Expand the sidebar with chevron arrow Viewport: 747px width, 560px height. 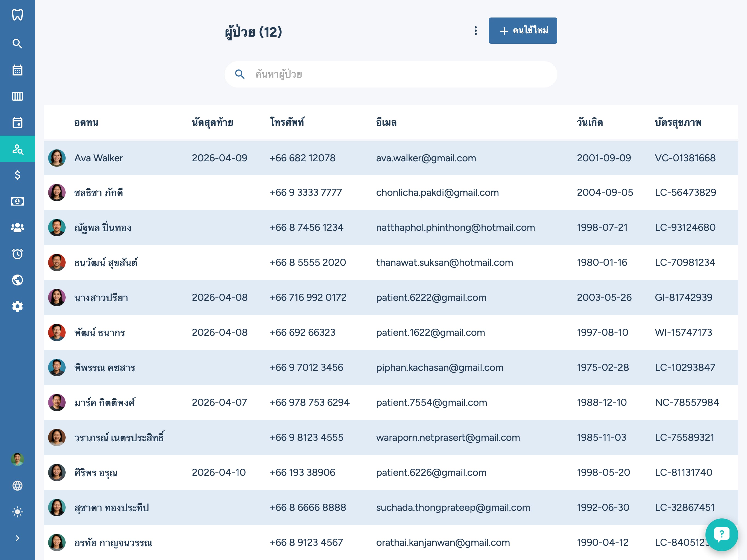coord(17,538)
